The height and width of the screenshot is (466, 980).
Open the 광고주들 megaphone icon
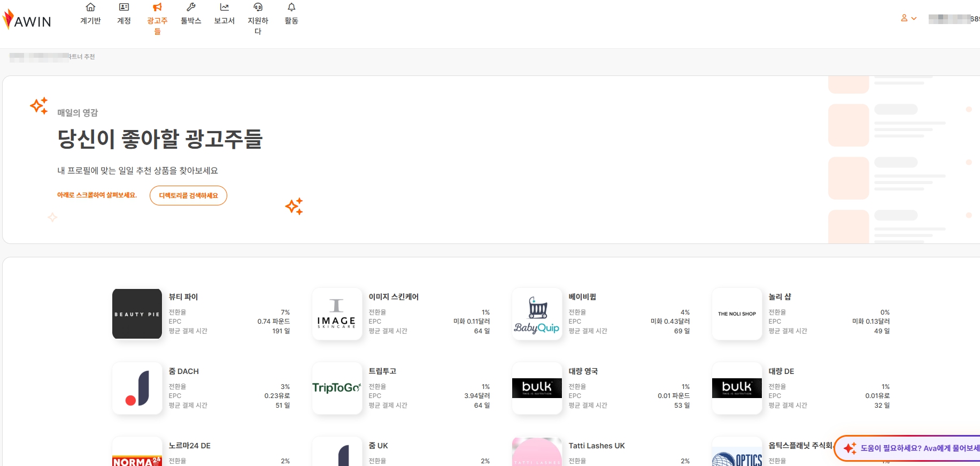pos(157,7)
